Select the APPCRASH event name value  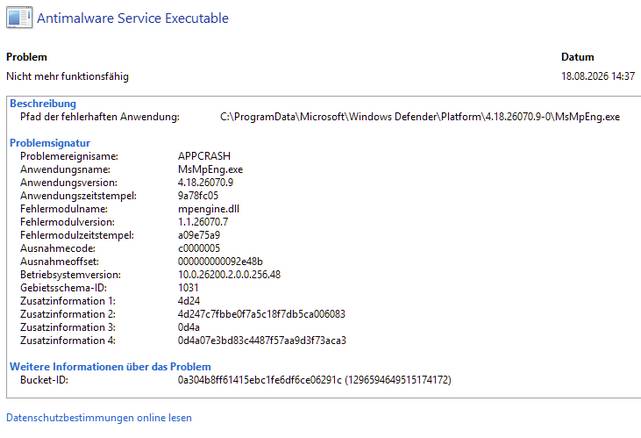coord(204,156)
